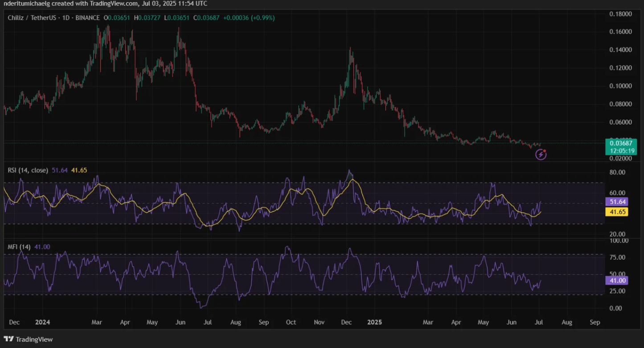Click the 12:05:19 bar countdown timer
The height and width of the screenshot is (348, 644).
click(x=620, y=151)
